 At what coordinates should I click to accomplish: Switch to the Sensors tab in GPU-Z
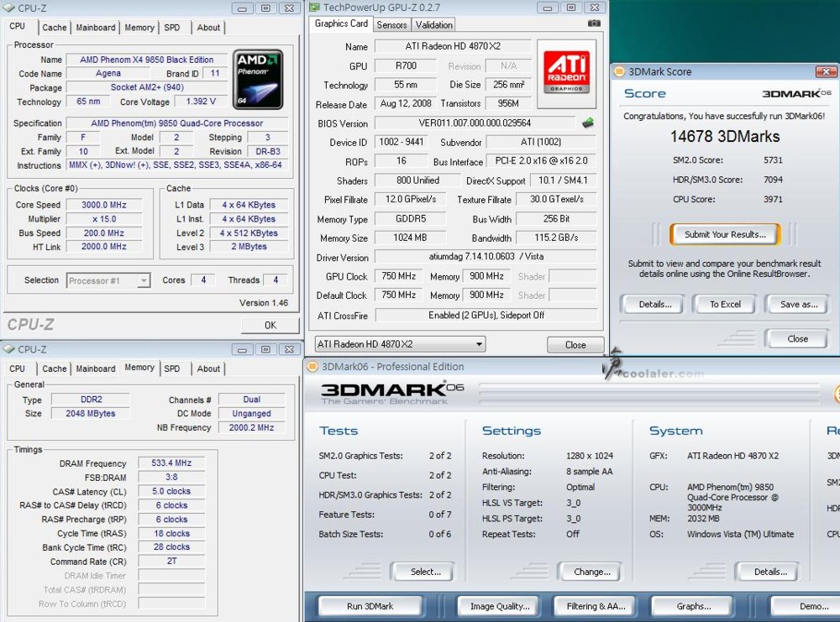coord(391,24)
